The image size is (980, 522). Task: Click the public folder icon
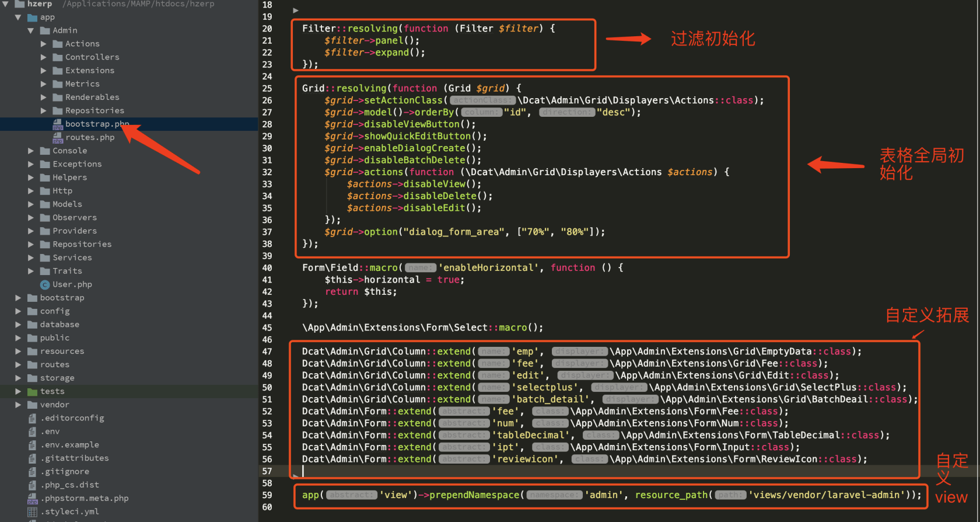coord(32,338)
